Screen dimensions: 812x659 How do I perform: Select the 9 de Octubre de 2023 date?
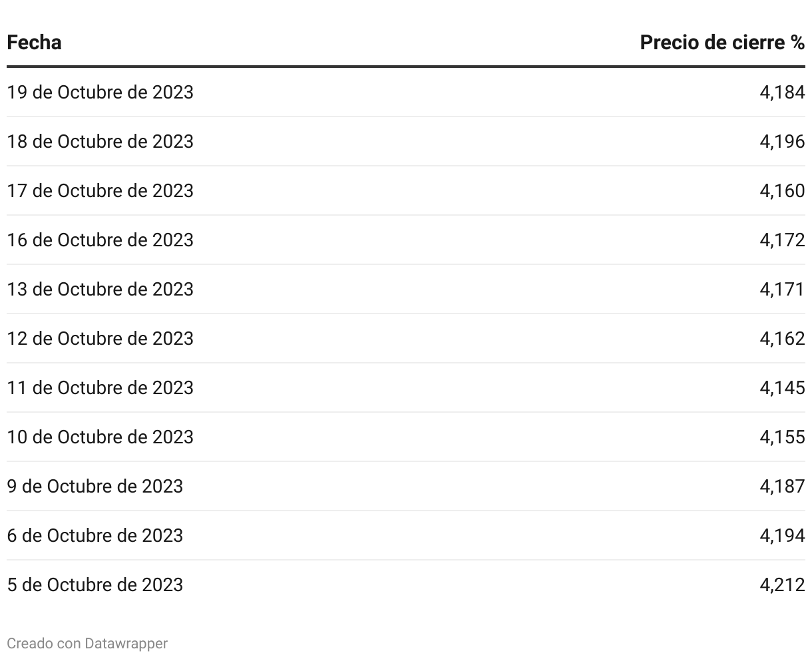[x=95, y=486]
